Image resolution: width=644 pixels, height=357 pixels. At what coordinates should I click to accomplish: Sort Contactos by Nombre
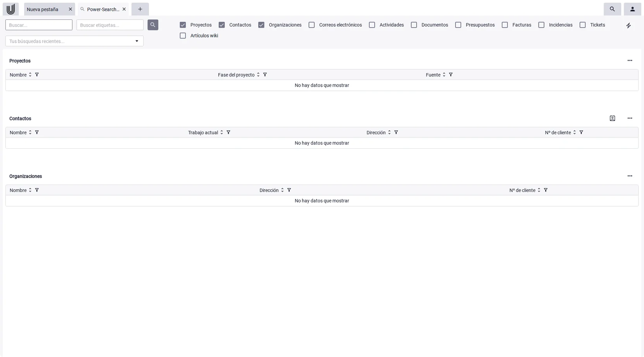pos(30,132)
